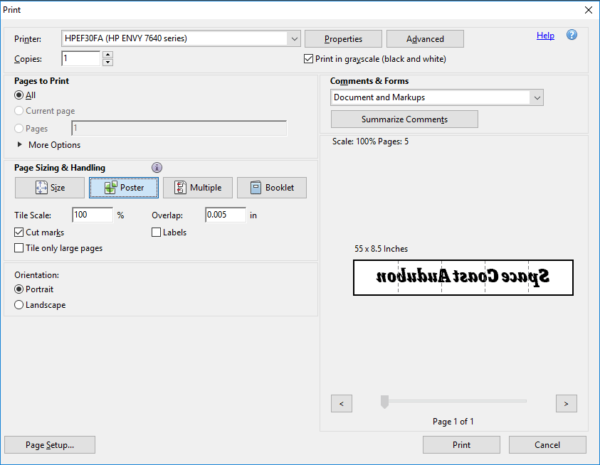Click the '55 x 8.5 Inches' label

pyautogui.click(x=381, y=249)
